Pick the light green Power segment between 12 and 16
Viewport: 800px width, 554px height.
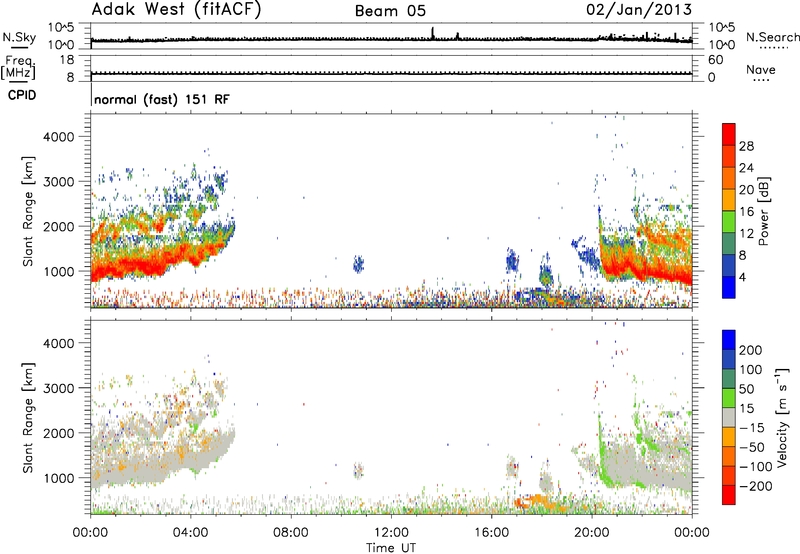[729, 222]
